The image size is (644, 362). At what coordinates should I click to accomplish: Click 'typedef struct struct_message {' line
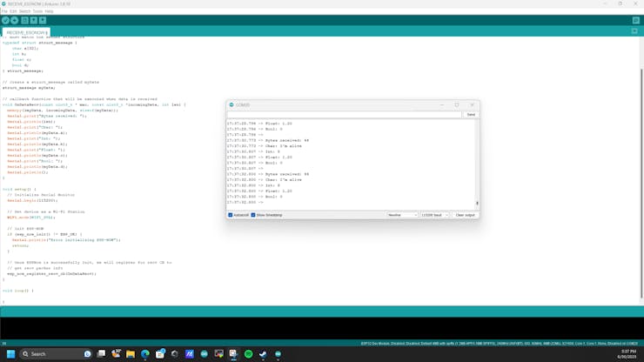tap(39, 43)
